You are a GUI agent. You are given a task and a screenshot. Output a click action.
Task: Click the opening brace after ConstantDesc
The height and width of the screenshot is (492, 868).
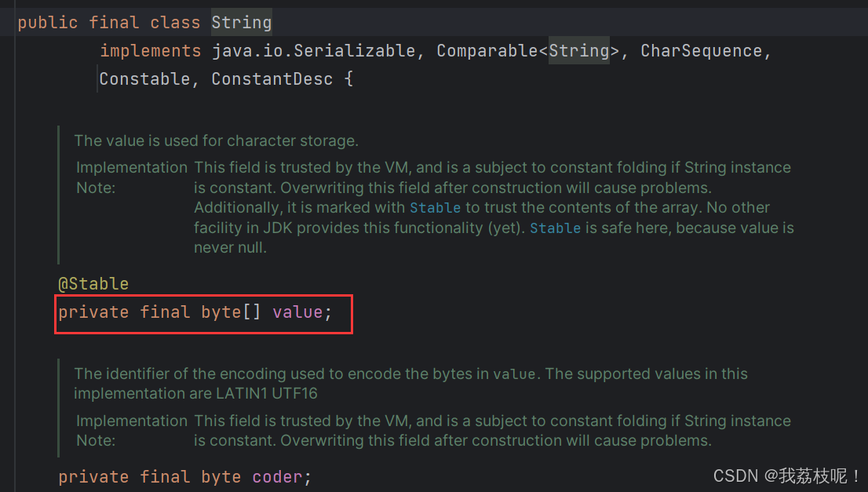[348, 79]
